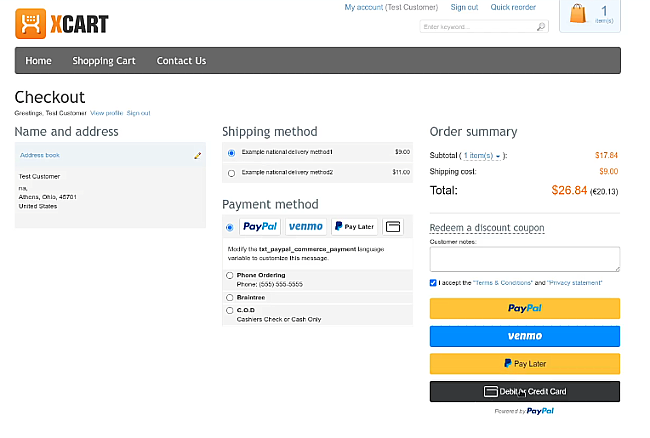Image resolution: width=650 pixels, height=438 pixels.
Task: Select C.O.D payment radio
Action: pyautogui.click(x=230, y=310)
